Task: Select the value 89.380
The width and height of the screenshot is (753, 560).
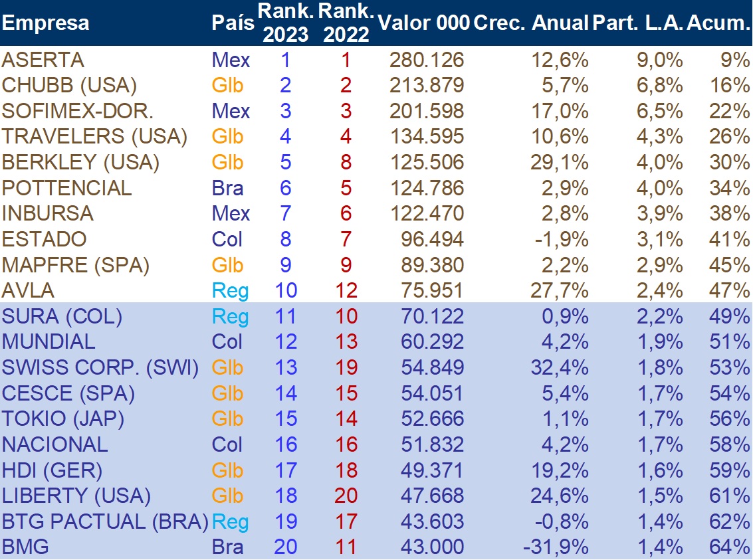Action: pyautogui.click(x=432, y=265)
